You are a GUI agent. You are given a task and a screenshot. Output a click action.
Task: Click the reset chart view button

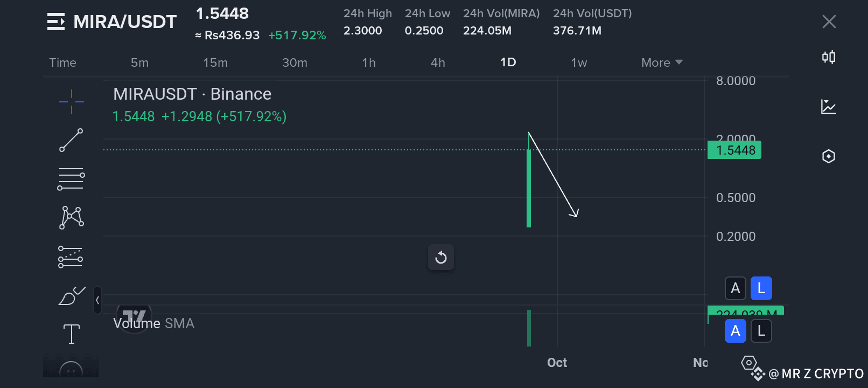coord(441,258)
